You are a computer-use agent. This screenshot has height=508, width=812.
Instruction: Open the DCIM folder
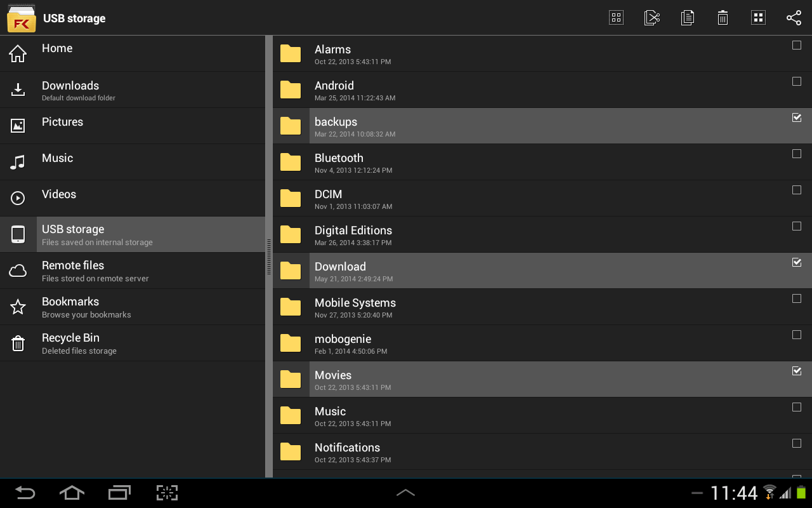click(x=328, y=199)
